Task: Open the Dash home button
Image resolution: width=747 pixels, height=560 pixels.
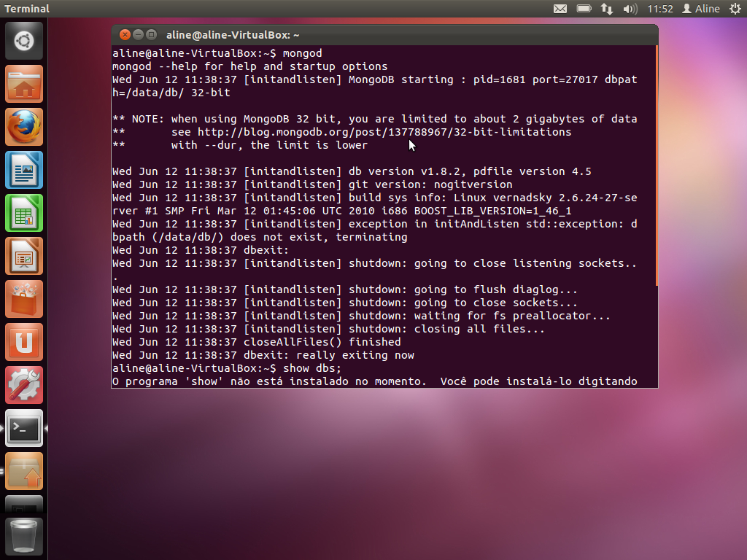Action: click(24, 40)
